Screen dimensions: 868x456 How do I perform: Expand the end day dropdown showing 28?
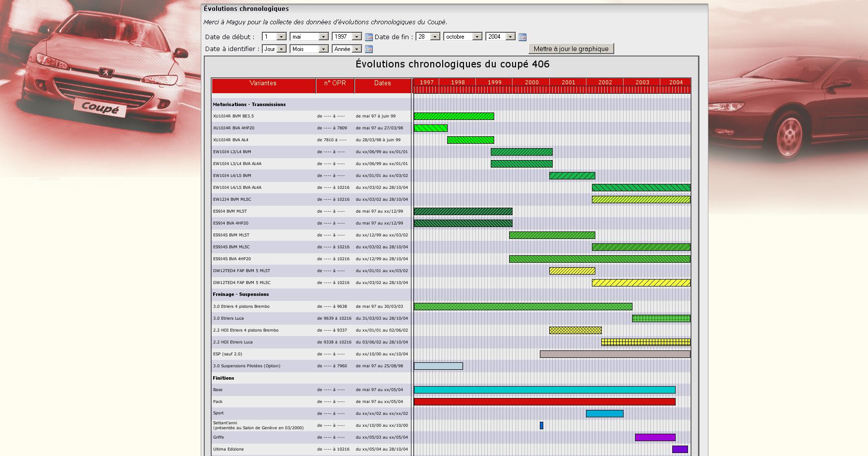[428, 37]
